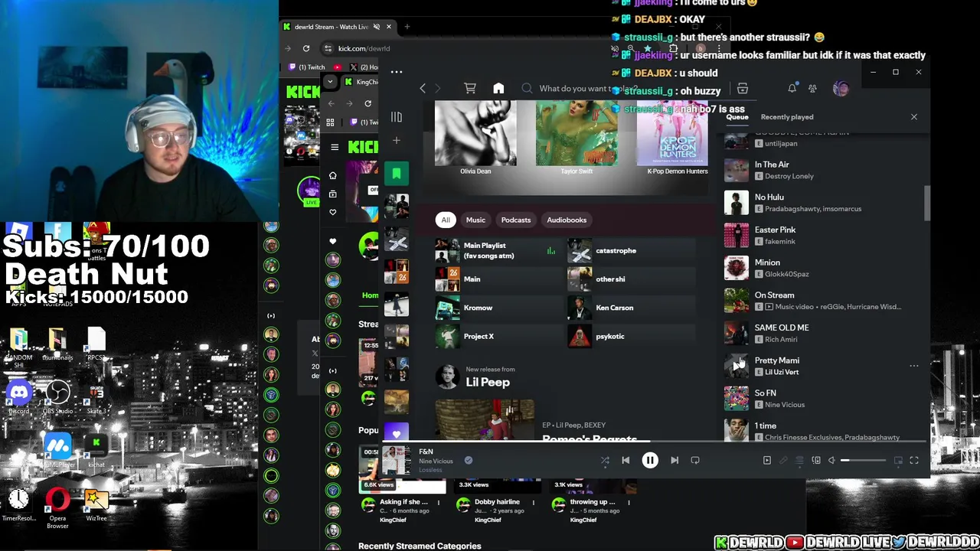
Task: Open Spotify profile avatar menu
Action: pos(841,89)
